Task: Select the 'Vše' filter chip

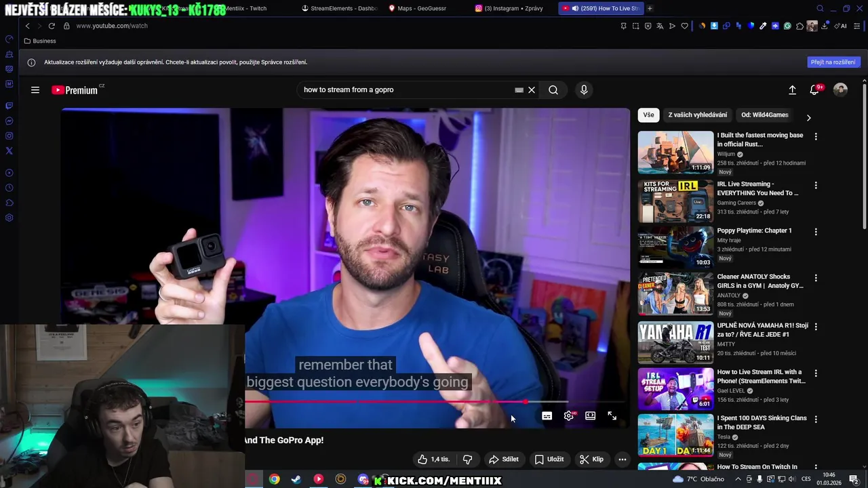Action: (649, 115)
